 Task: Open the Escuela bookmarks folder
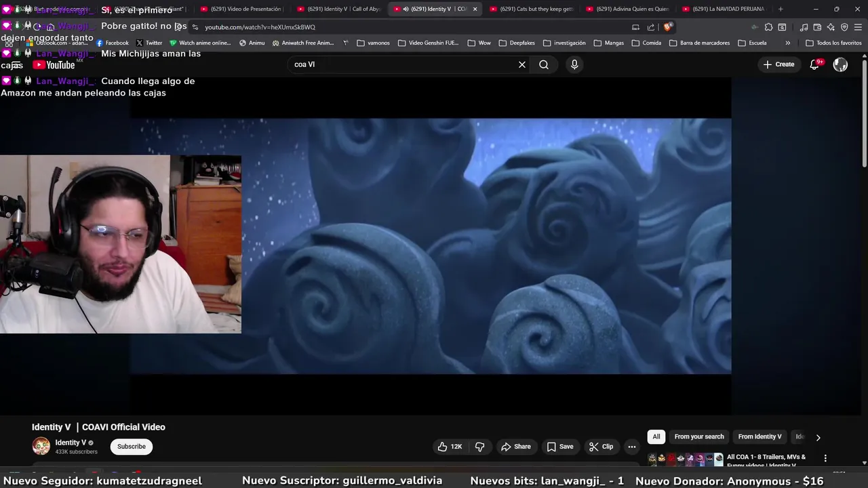(752, 43)
